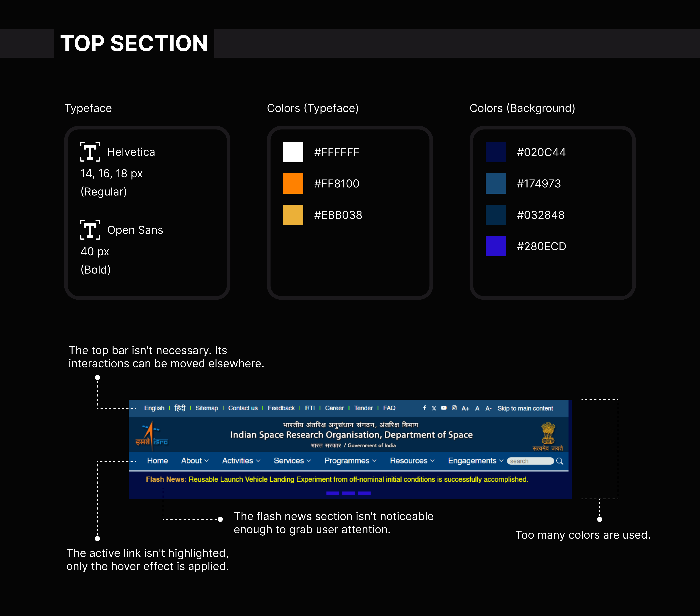700x616 pixels.
Task: Increase font size with A+
Action: pyautogui.click(x=465, y=408)
